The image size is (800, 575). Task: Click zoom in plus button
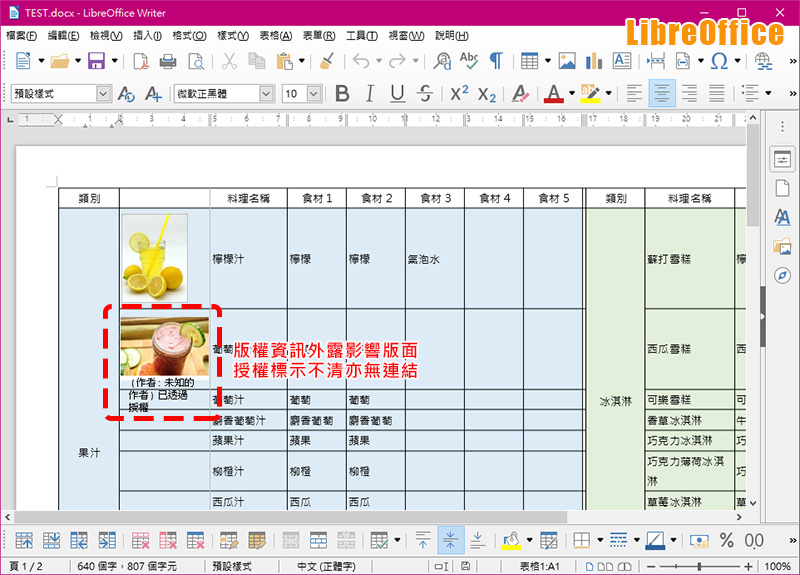[748, 566]
